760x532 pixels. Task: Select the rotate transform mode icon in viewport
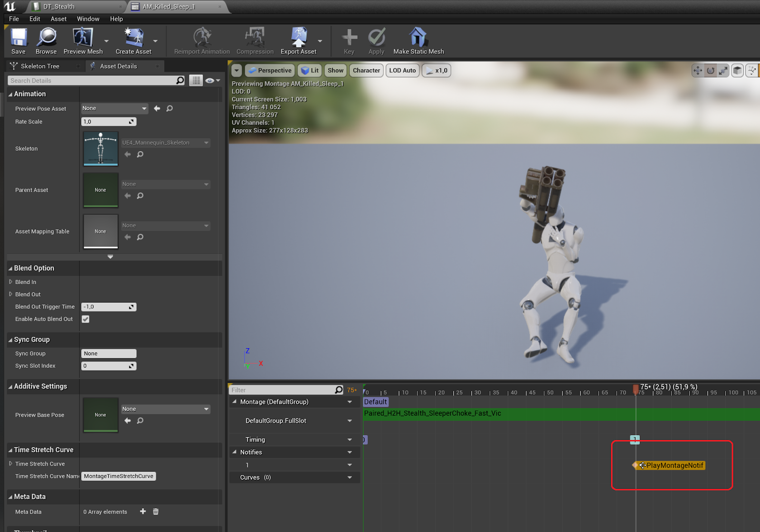711,71
